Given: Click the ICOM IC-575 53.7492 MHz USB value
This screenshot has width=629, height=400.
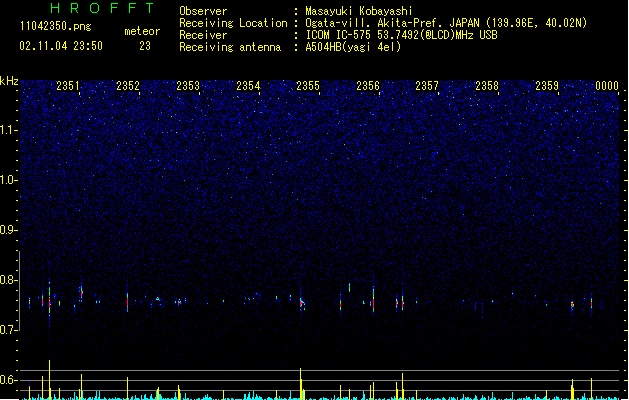Looking at the screenshot, I should click(x=402, y=35).
